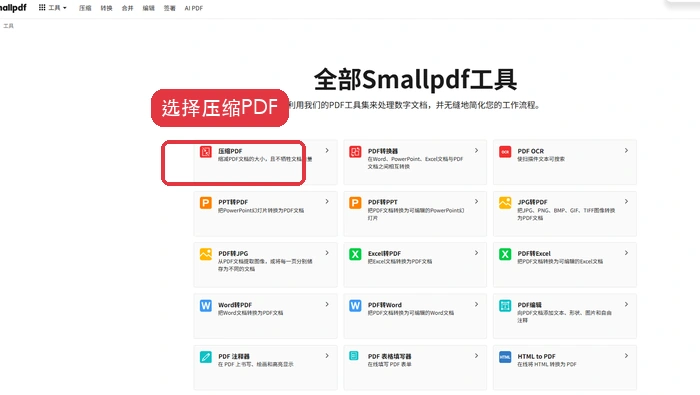
Task: Click the grid icon beside 工具
Action: point(42,7)
